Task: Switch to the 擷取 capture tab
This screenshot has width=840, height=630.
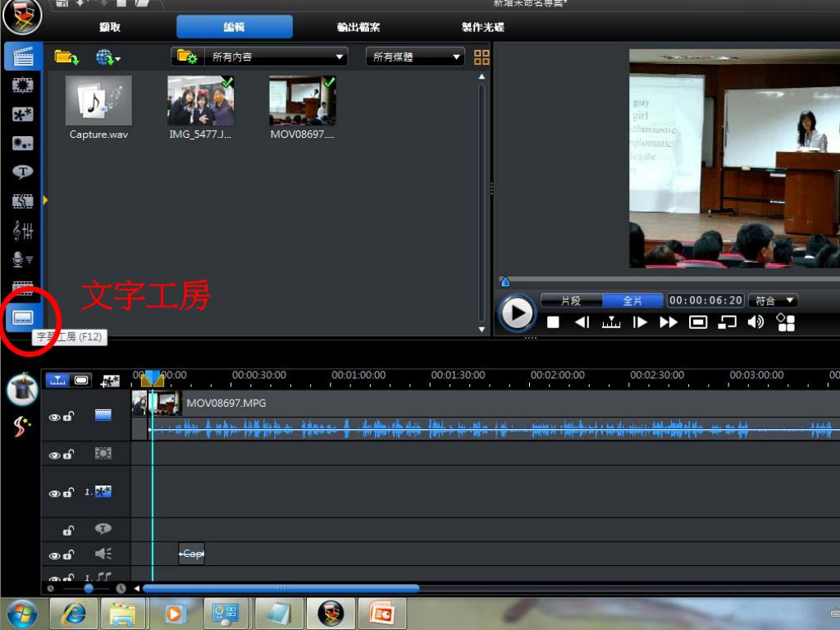Action: [110, 27]
